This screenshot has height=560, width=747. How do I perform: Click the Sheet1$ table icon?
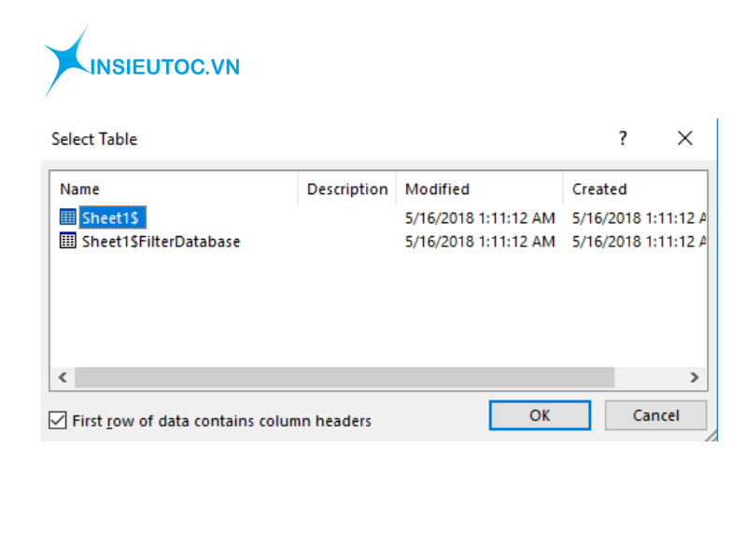click(67, 217)
